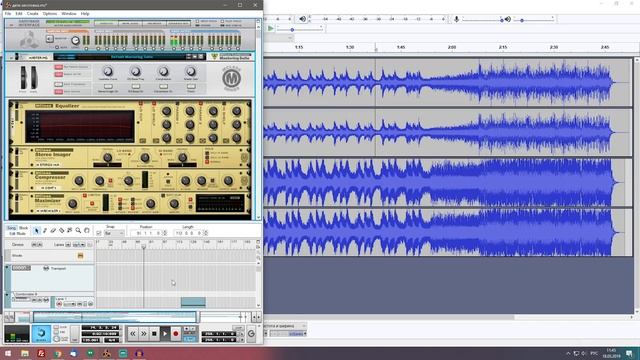Open the Chrome icon on the taskbar
640x360 pixels.
pyautogui.click(x=58, y=353)
